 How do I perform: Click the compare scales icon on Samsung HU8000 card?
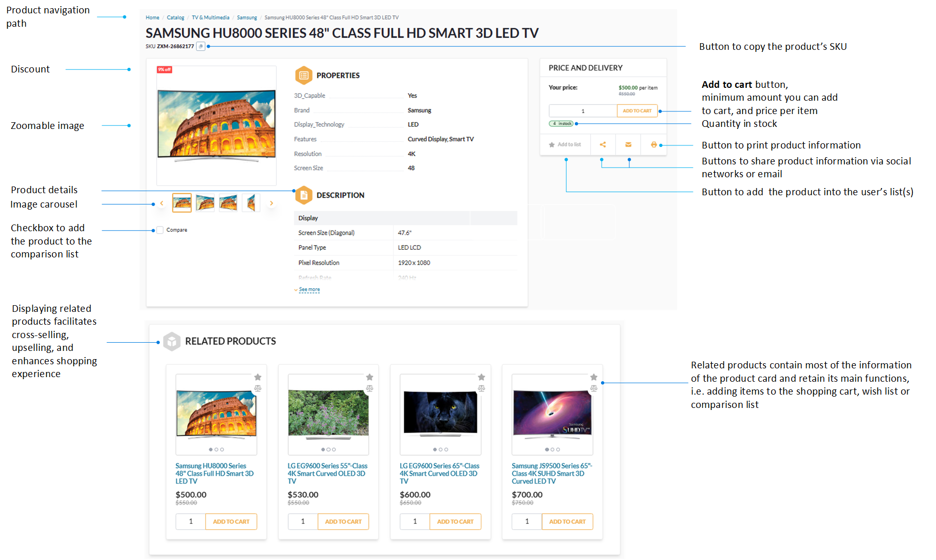point(258,388)
